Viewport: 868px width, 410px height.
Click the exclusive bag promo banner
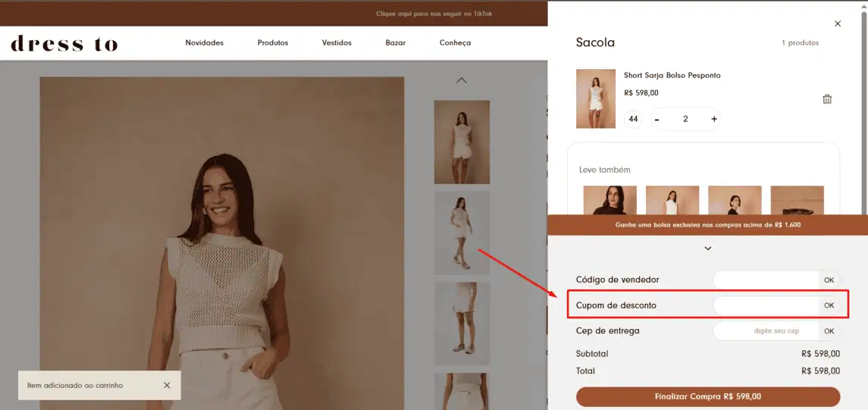708,225
